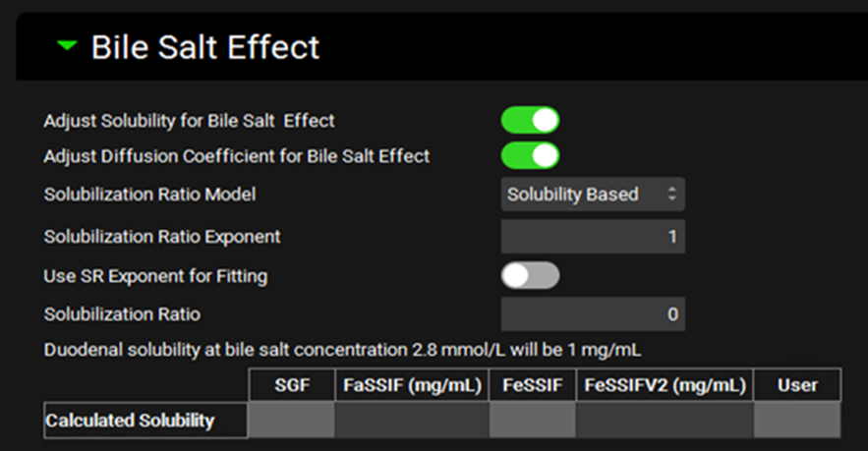Image resolution: width=868 pixels, height=451 pixels.
Task: Enable Use SR Exponent for Fitting switch
Action: click(530, 276)
